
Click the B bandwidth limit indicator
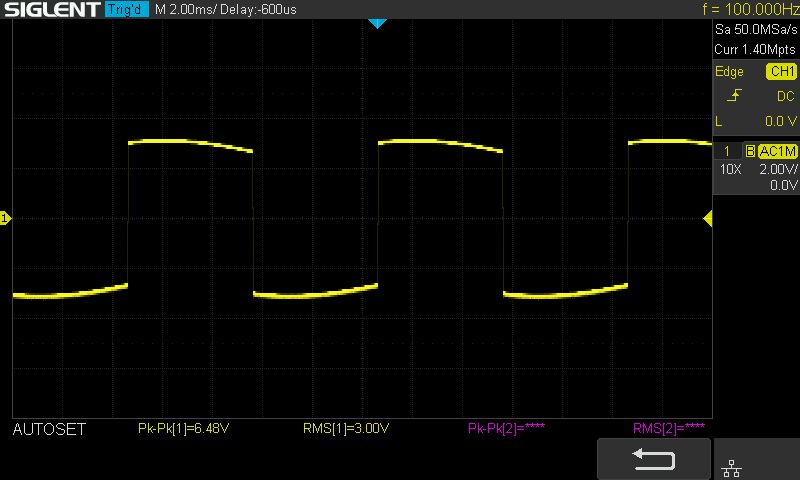pyautogui.click(x=750, y=151)
